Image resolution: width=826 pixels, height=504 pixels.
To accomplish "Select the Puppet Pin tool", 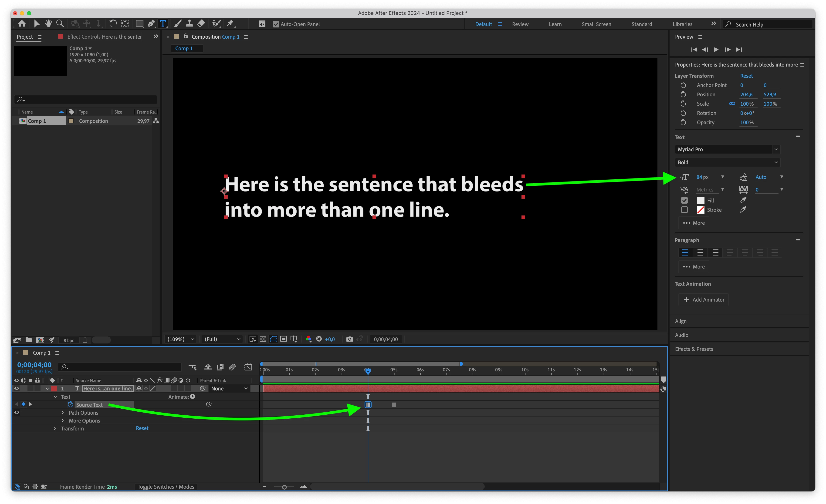I will pos(230,24).
